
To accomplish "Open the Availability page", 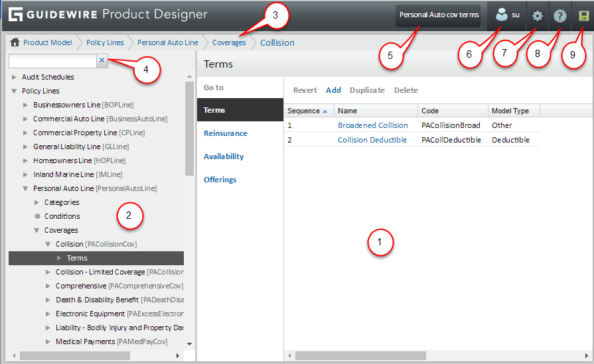I will click(x=224, y=156).
